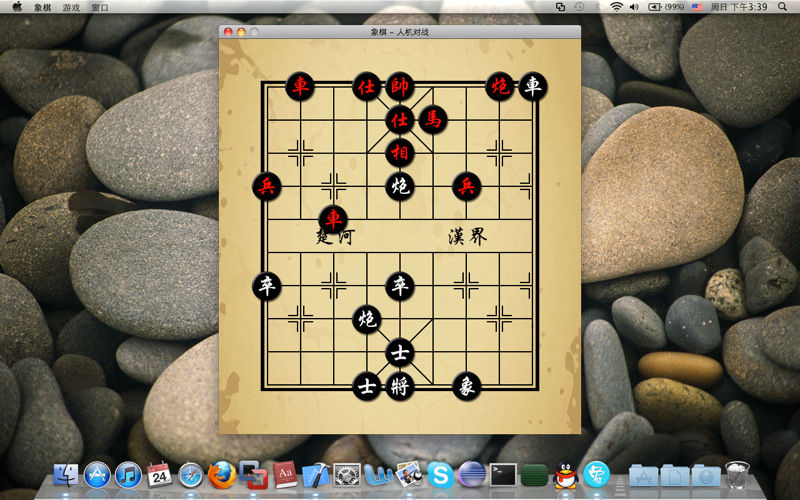Select the black 象 elephant piece
The width and height of the screenshot is (800, 500).
click(466, 386)
